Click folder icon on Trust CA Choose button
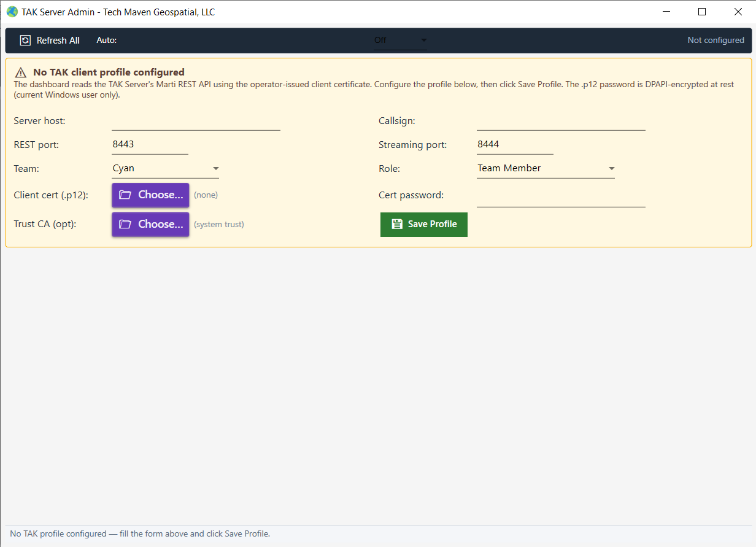Viewport: 756px width, 547px height. point(125,224)
